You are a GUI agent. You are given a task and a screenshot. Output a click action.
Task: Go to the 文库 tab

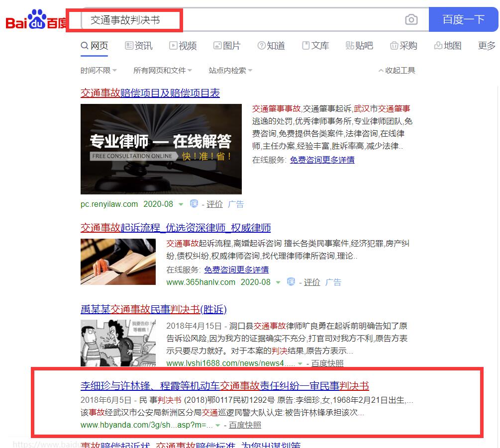(316, 46)
